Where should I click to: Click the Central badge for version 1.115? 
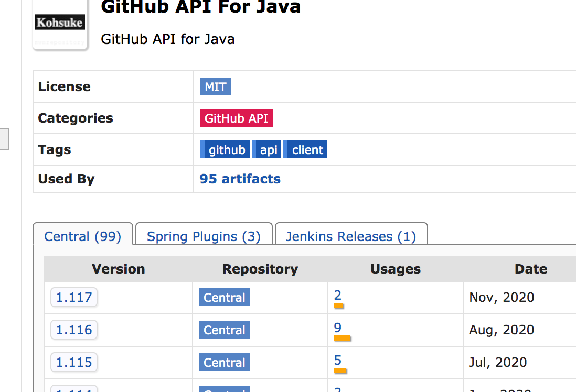click(225, 363)
